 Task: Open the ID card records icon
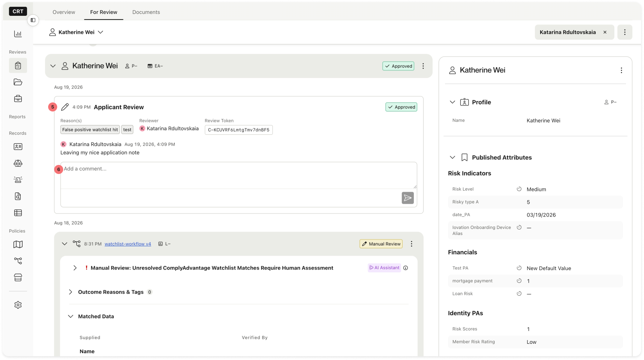coord(18,147)
